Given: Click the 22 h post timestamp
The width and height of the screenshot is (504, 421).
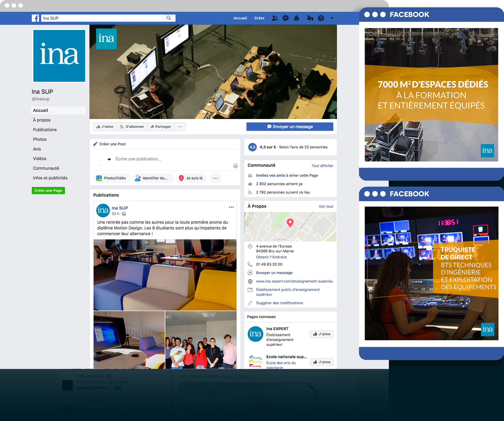Looking at the screenshot, I should coord(115,214).
